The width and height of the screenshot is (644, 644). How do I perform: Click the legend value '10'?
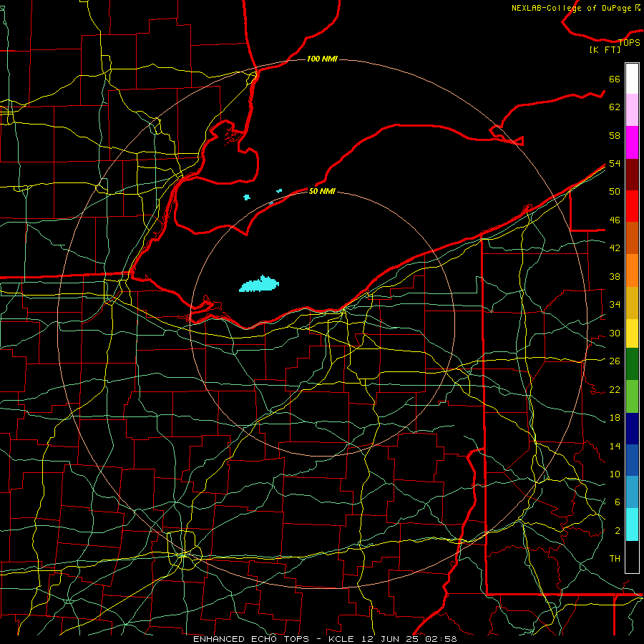click(x=615, y=474)
